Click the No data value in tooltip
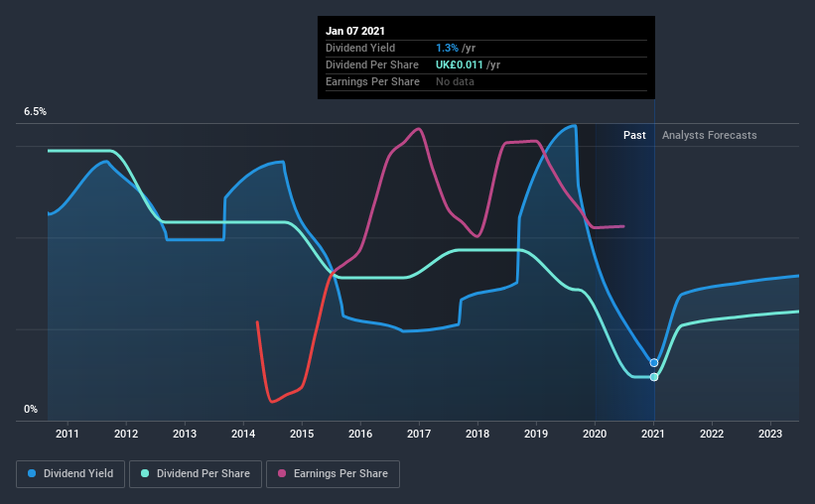The image size is (815, 504). (x=455, y=81)
